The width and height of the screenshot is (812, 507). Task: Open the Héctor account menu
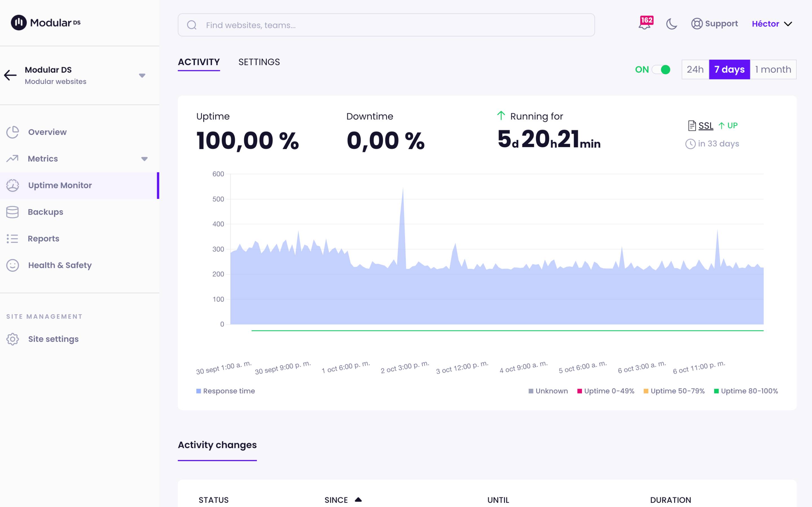click(x=772, y=23)
